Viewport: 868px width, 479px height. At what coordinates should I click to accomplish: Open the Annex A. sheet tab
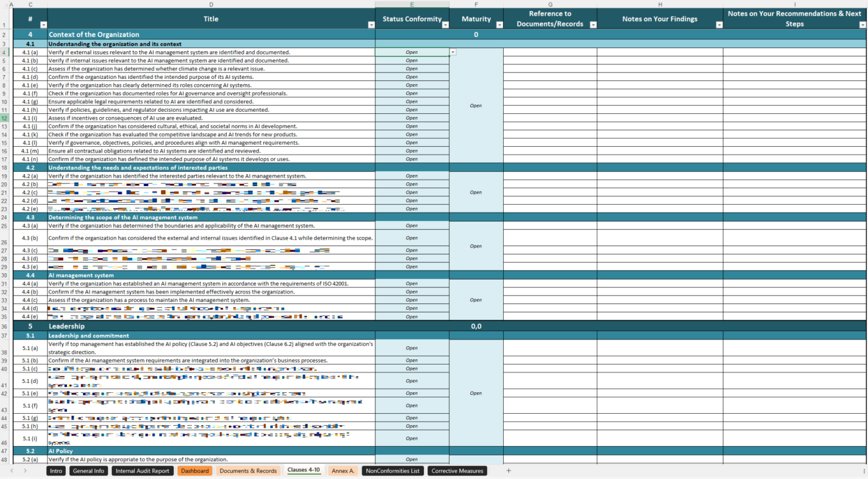click(x=344, y=470)
